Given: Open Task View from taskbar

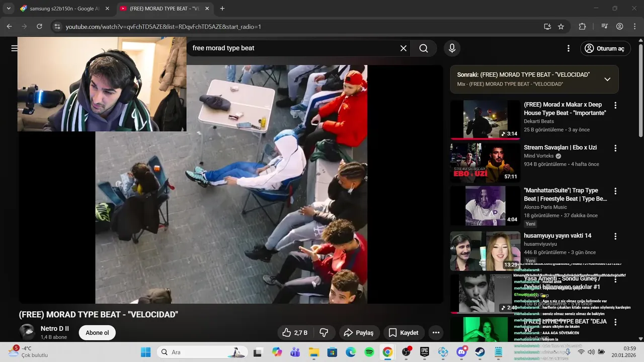Looking at the screenshot, I should pyautogui.click(x=258, y=352).
